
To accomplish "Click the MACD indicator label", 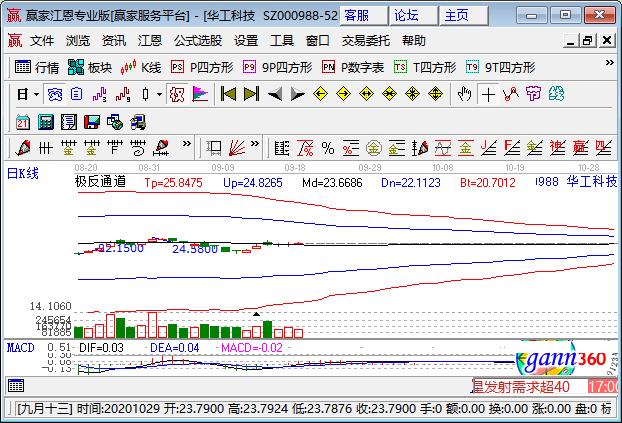I will pos(20,348).
